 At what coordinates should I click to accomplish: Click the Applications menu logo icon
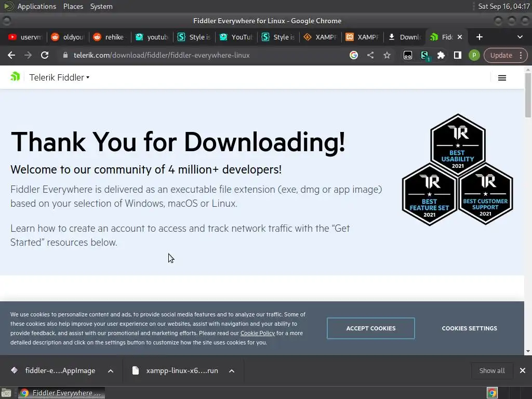[x=8, y=6]
